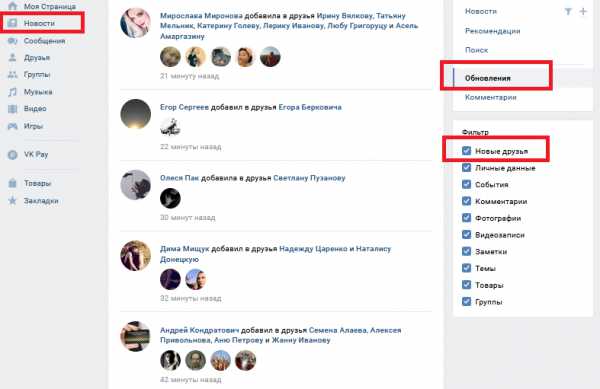The height and width of the screenshot is (389, 600).
Task: Open the Товары bag icon
Action: (x=13, y=183)
